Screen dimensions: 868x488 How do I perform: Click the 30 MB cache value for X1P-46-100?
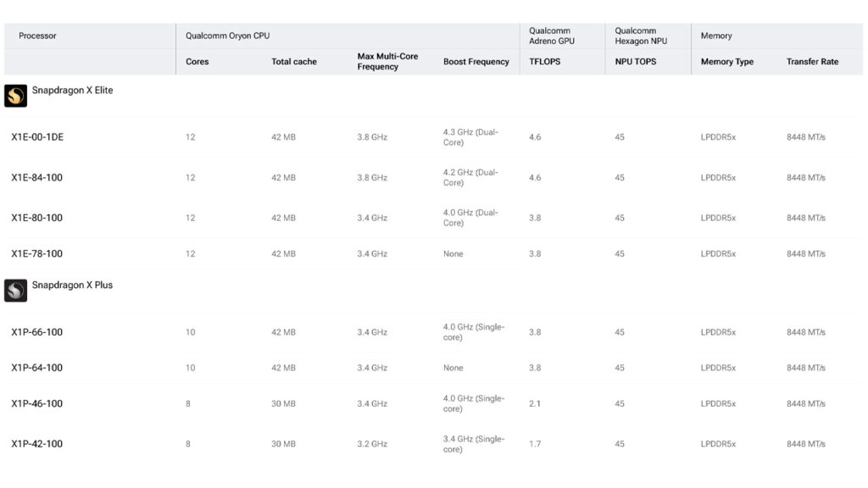click(x=283, y=404)
